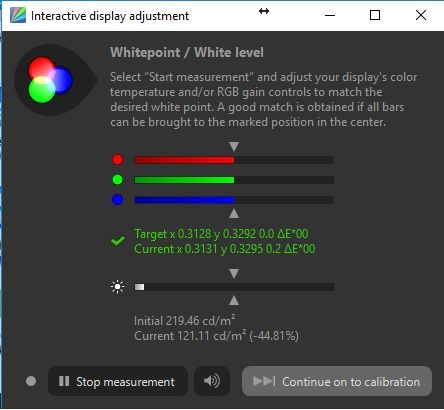Toggle the sound speaker icon button
The image size is (444, 410).
[x=212, y=381]
